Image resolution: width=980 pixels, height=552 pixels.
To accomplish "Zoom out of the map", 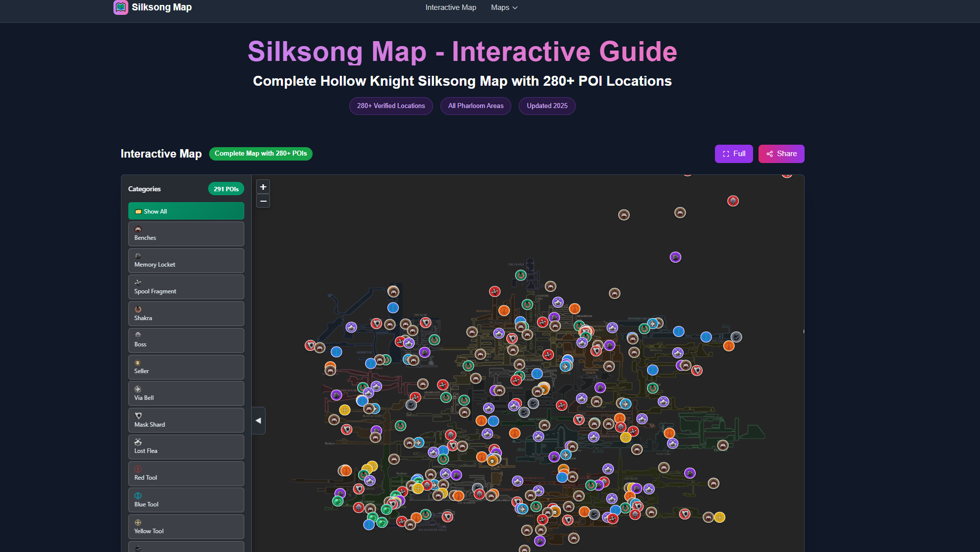I will click(263, 201).
